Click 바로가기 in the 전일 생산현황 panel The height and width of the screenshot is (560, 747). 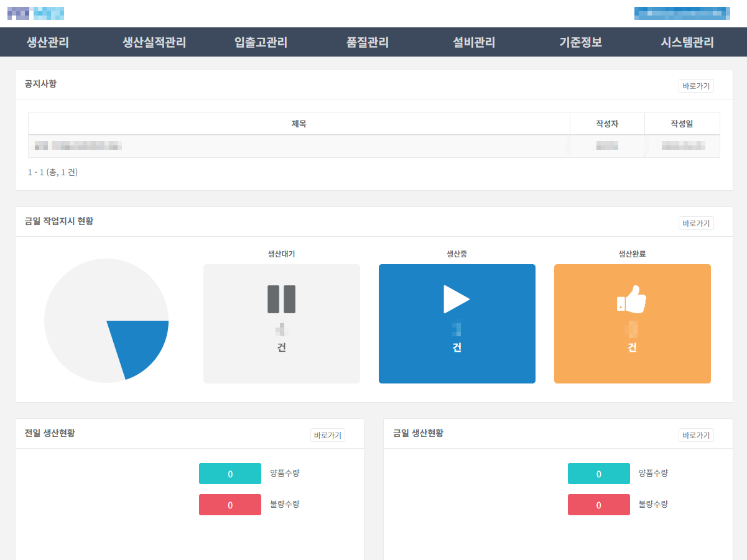[x=327, y=435]
